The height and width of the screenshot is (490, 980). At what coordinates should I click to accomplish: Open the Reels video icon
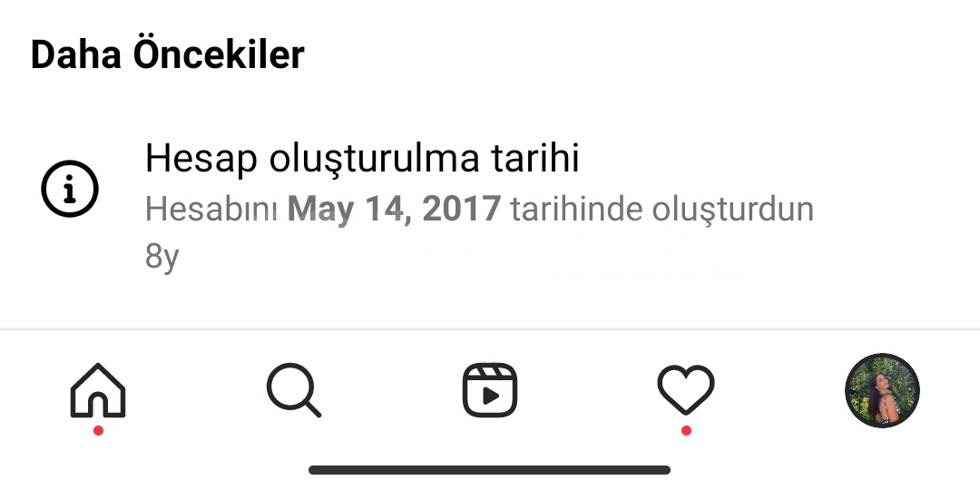pyautogui.click(x=490, y=390)
